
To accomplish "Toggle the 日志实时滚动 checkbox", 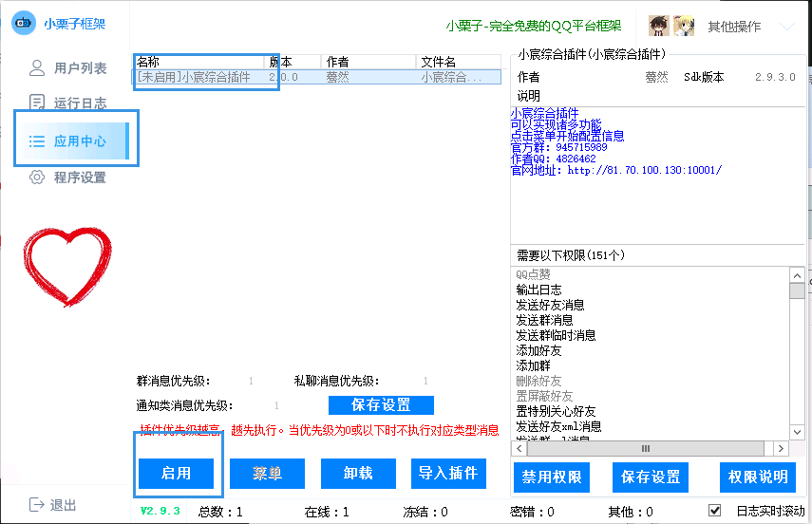I will click(714, 511).
